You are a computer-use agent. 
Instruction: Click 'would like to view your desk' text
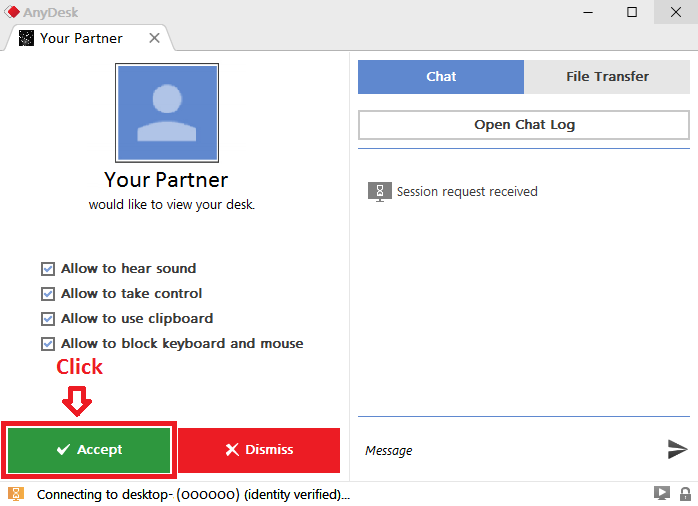coord(172,205)
